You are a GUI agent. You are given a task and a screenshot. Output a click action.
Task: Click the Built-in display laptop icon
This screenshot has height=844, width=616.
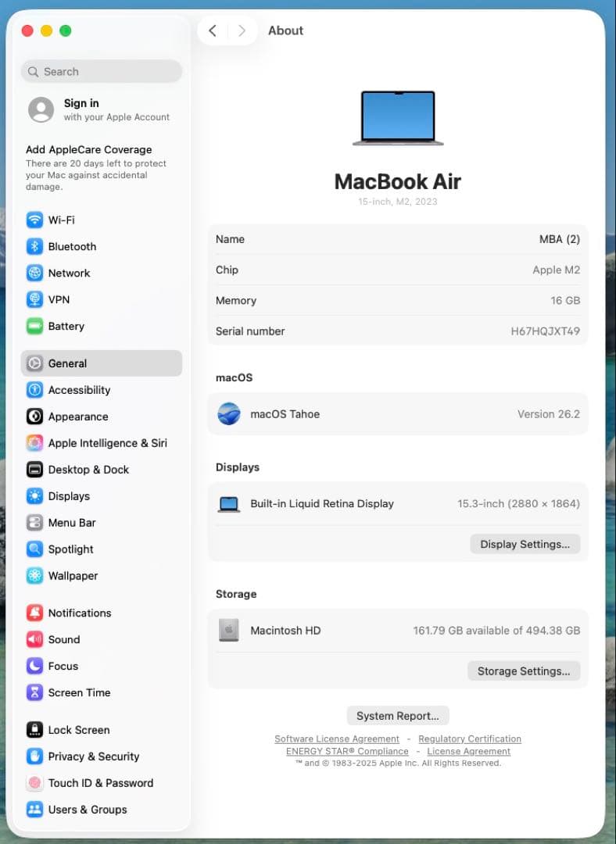point(229,504)
